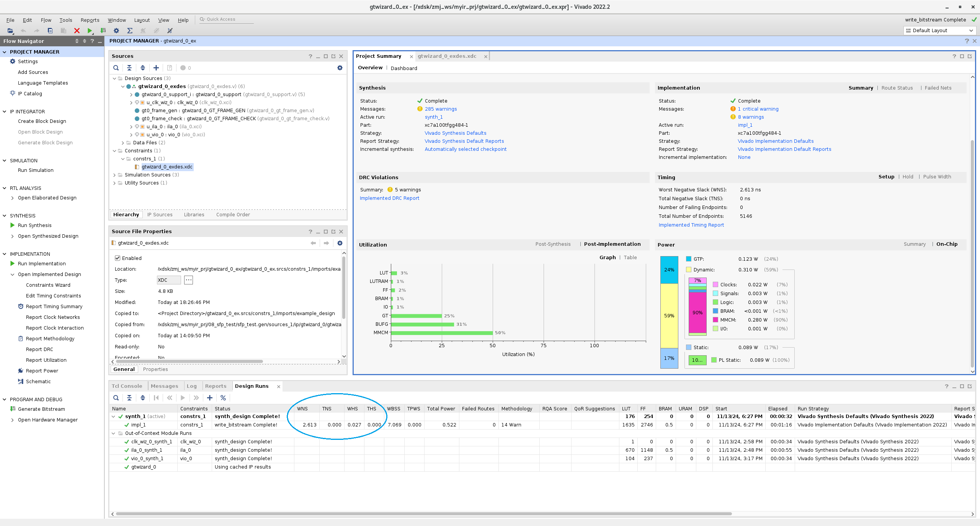This screenshot has width=980, height=526.
Task: Open the 1 critical warning link
Action: [x=758, y=109]
